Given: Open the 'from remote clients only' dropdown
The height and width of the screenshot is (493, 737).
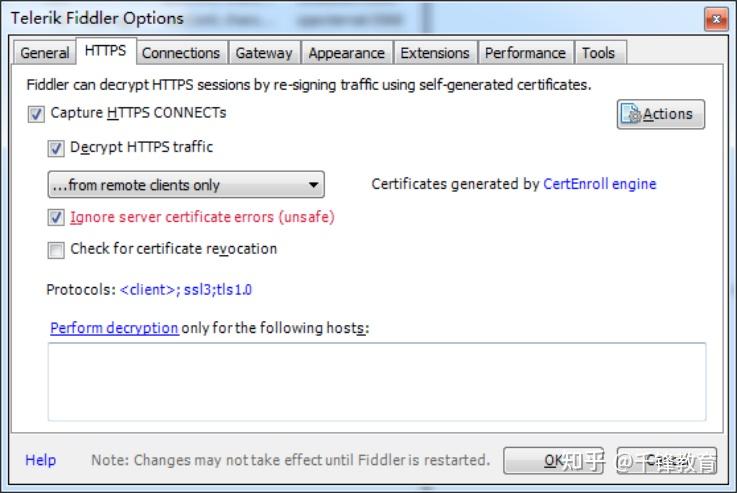Looking at the screenshot, I should click(x=186, y=185).
